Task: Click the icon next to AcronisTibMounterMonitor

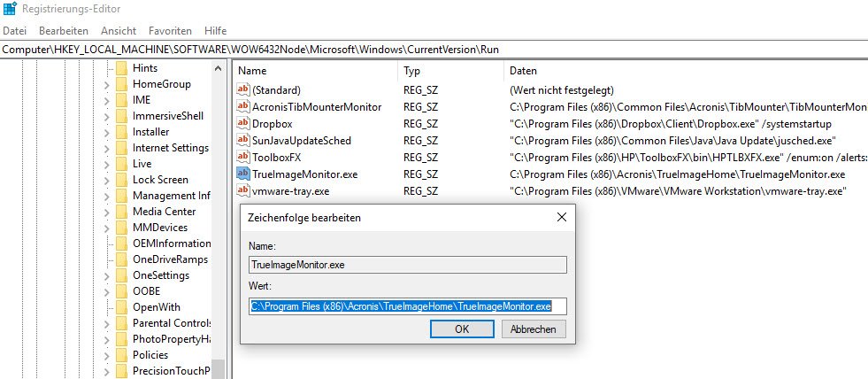Action: click(x=242, y=106)
